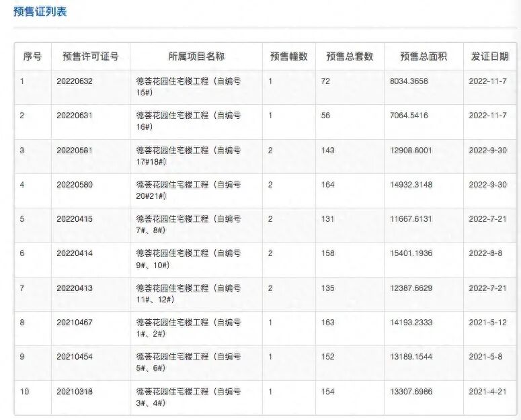
Task: Click total units value 143
Action: (x=327, y=151)
